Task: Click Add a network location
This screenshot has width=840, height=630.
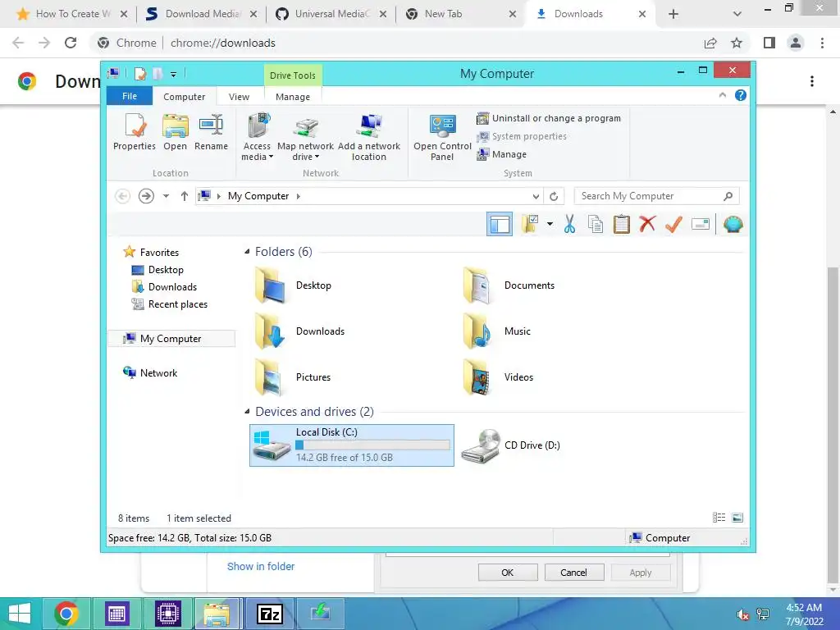Action: [x=369, y=137]
